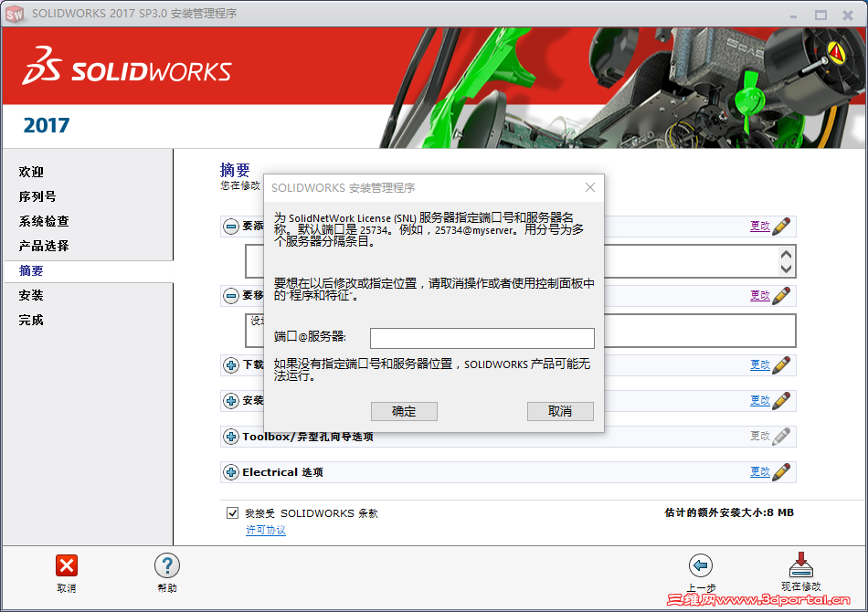Select the 产品选择 step in sidebar
Image resolution: width=868 pixels, height=612 pixels.
coord(44,246)
